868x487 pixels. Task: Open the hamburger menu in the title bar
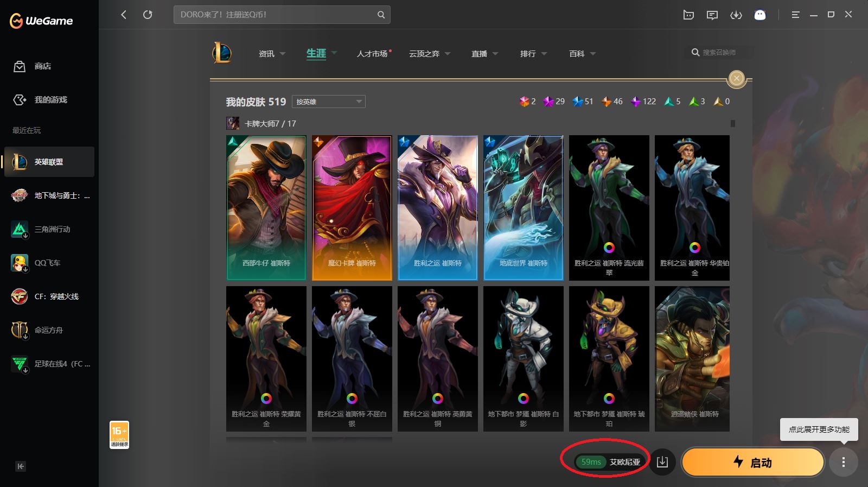click(x=795, y=15)
